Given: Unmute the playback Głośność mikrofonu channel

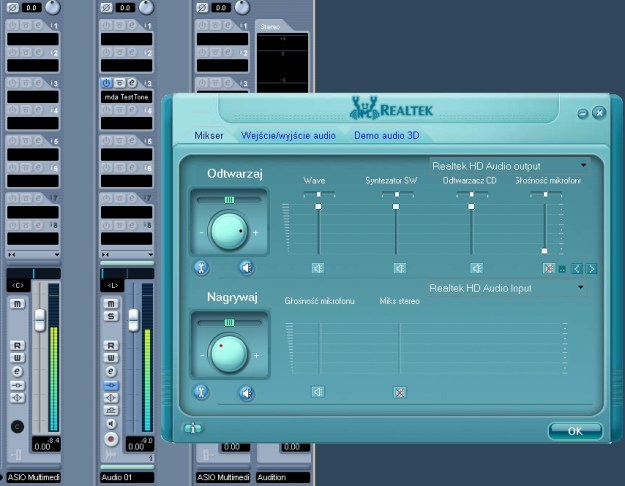Looking at the screenshot, I should click(x=548, y=268).
